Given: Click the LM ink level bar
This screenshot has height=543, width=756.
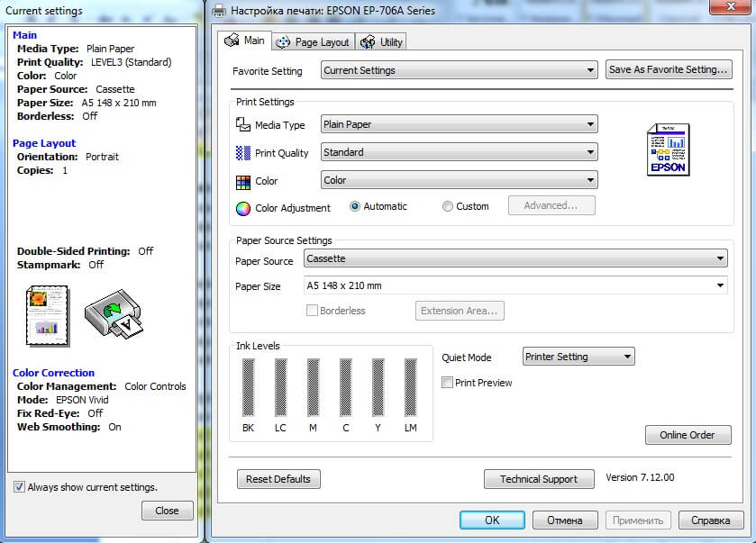Looking at the screenshot, I should point(411,387).
